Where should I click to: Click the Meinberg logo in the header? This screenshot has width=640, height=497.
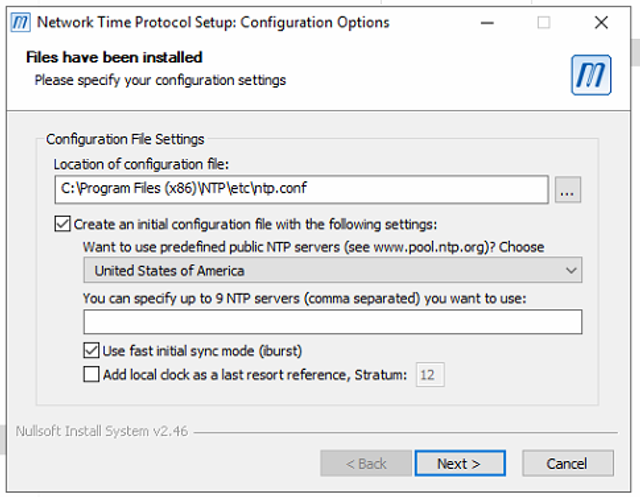[x=590, y=75]
